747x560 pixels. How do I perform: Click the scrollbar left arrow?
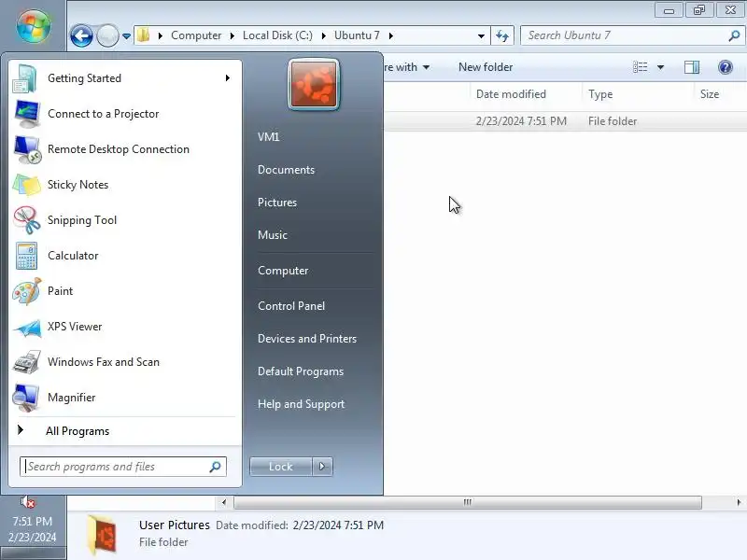click(x=224, y=502)
